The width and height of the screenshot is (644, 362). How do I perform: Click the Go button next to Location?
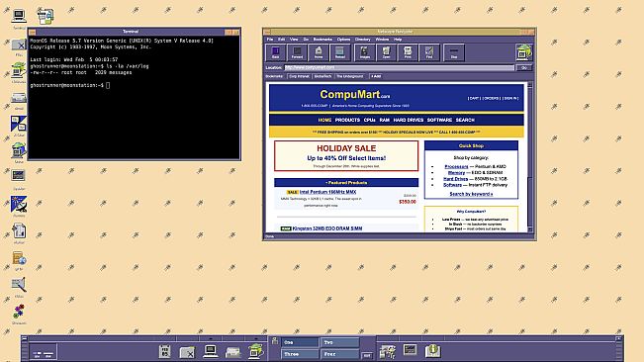[524, 67]
